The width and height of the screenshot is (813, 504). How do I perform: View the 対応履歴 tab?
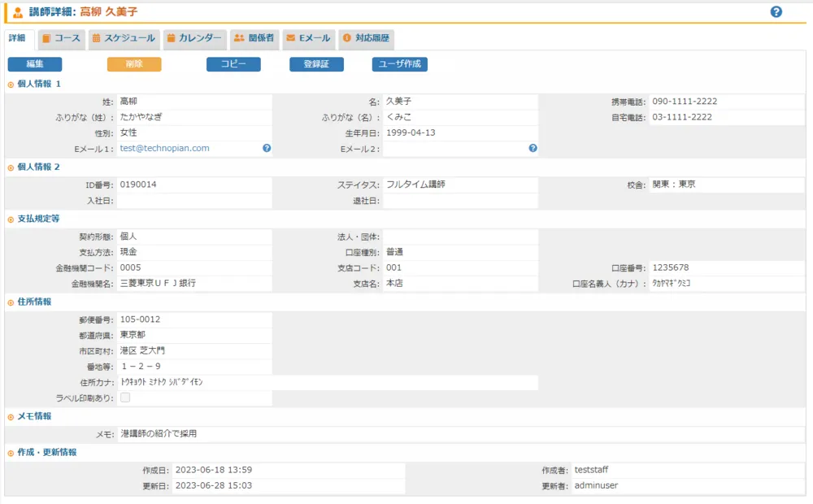366,38
